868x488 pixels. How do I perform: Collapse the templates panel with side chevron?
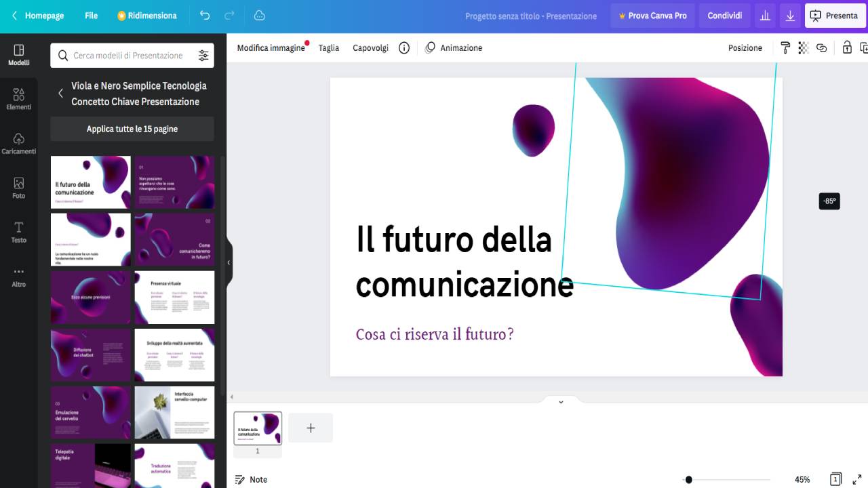pyautogui.click(x=229, y=262)
